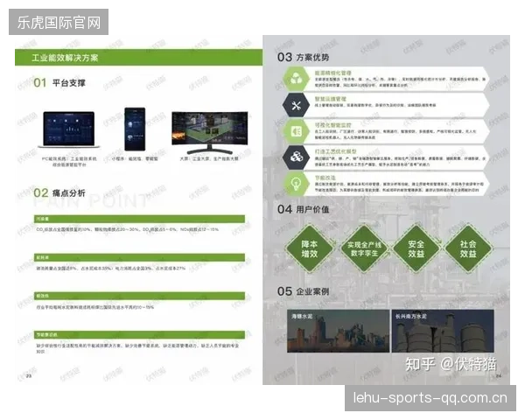Click the caption under the laptop image
Screen dimensions: 525x420
[x=69, y=161]
